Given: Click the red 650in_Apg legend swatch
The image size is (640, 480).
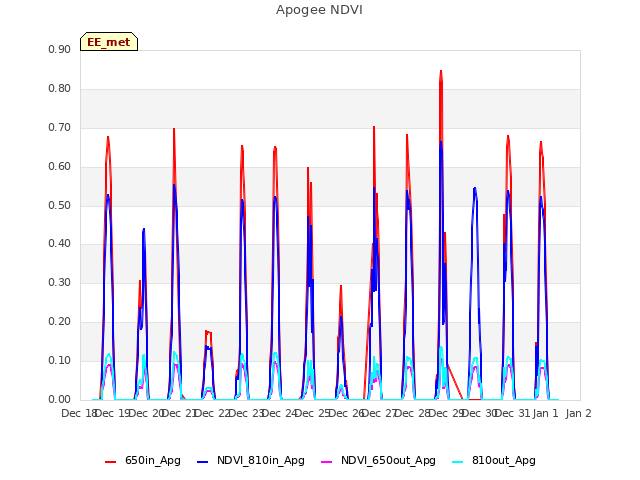Looking at the screenshot, I should (x=110, y=462).
